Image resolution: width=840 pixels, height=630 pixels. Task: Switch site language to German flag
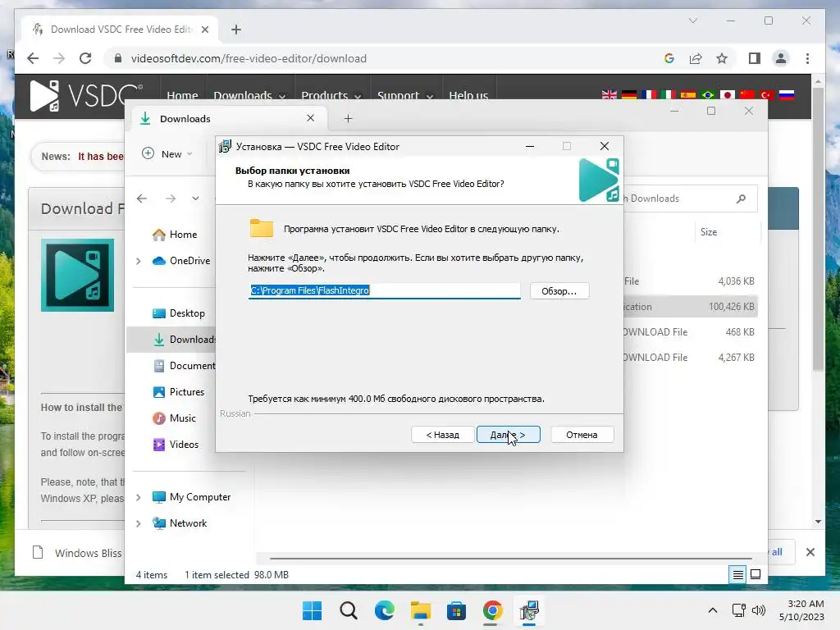click(x=629, y=95)
